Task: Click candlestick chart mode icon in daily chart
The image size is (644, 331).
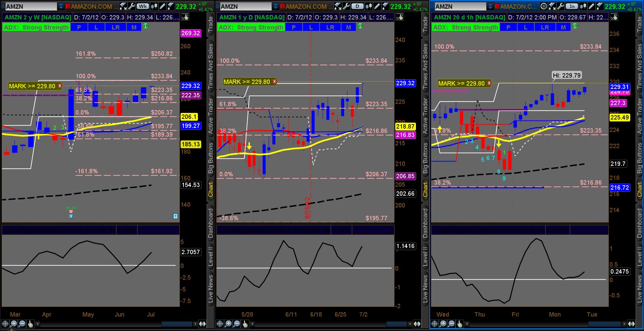Action: tap(369, 6)
